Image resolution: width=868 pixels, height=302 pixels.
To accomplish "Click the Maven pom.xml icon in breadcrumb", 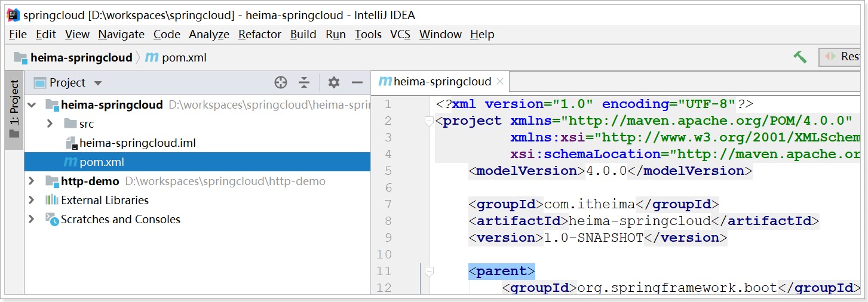I will click(152, 58).
